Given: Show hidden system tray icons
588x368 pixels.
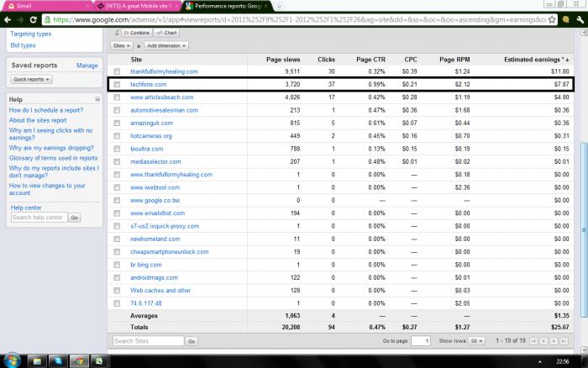Looking at the screenshot, I should pyautogui.click(x=539, y=361).
